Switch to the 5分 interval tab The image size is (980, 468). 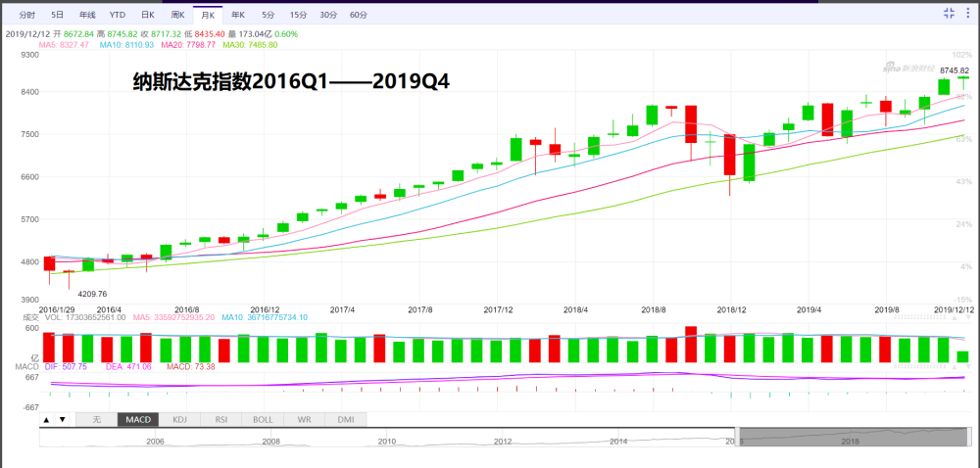[x=268, y=15]
